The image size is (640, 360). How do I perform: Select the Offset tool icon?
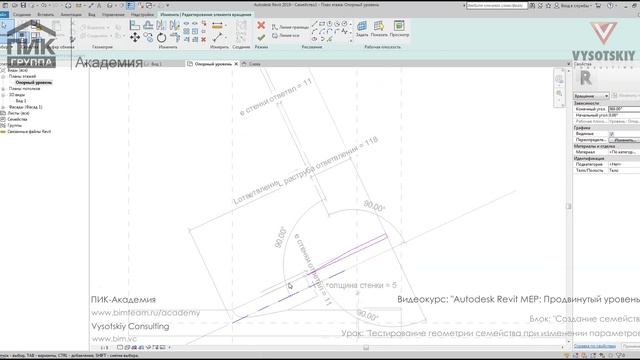coord(148,25)
